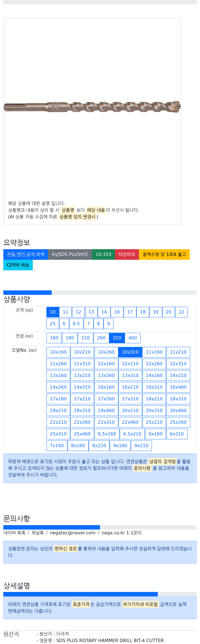
Task: Open model 6.5x210
Action: pos(132,434)
